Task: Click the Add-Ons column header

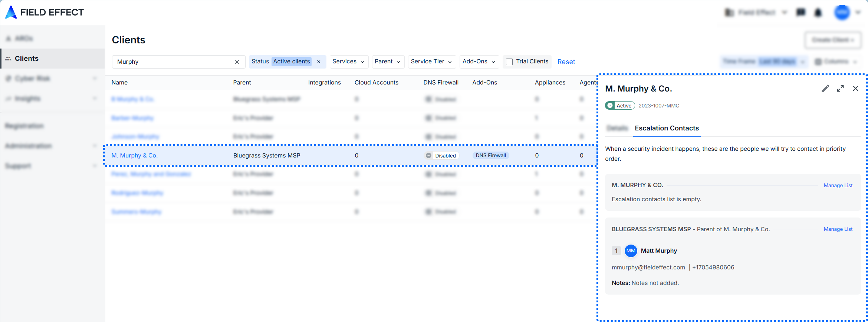Action: click(484, 83)
